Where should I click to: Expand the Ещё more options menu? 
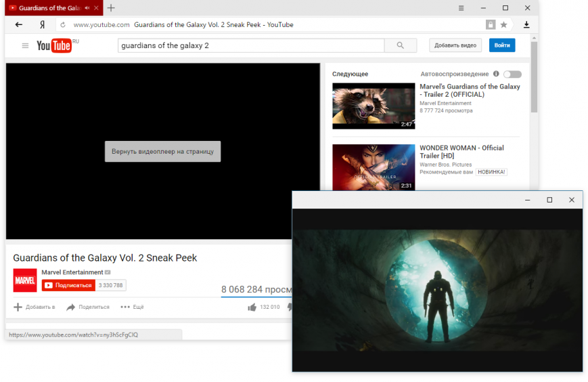tap(132, 307)
